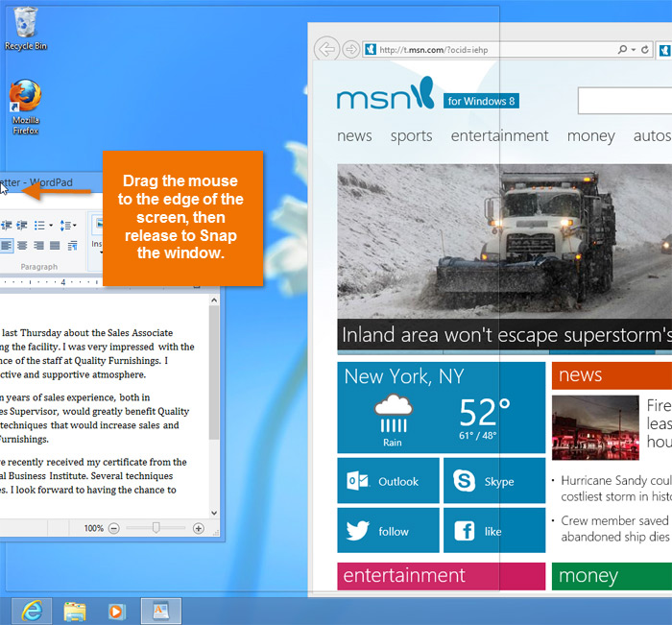
Task: Open the address bar autocomplete dropdown arrow
Action: 634,50
